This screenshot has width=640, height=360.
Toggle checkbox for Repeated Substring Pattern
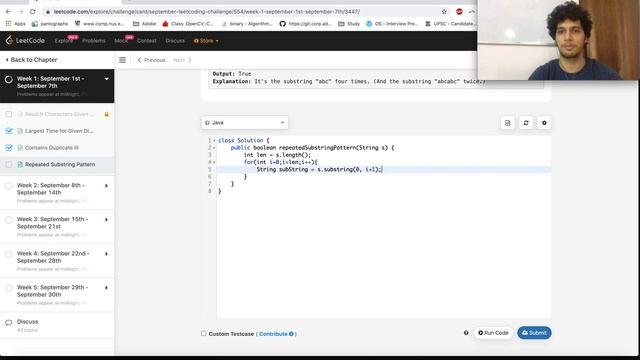[x=9, y=164]
